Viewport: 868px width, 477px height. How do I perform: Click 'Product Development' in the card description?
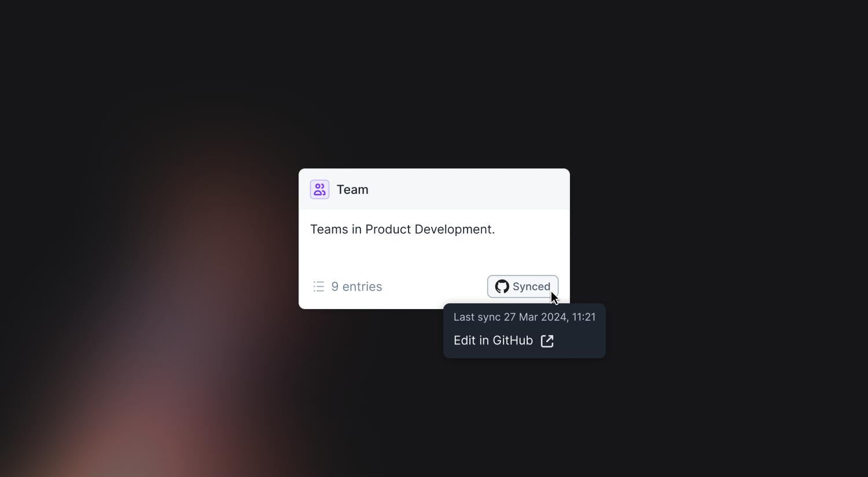(430, 229)
